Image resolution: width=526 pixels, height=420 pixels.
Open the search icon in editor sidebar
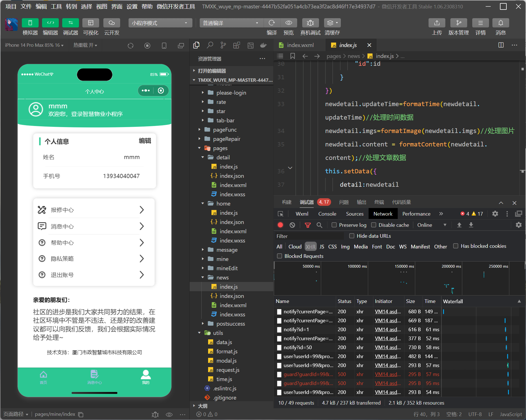(x=210, y=45)
